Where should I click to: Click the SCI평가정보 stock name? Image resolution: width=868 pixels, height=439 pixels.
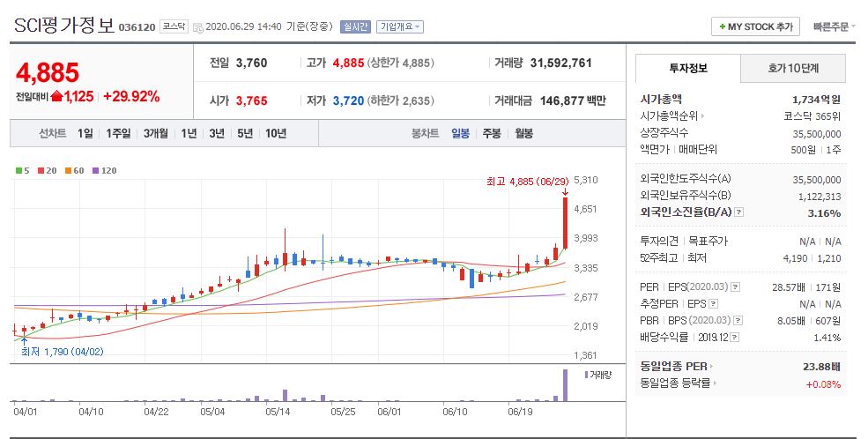coord(64,26)
